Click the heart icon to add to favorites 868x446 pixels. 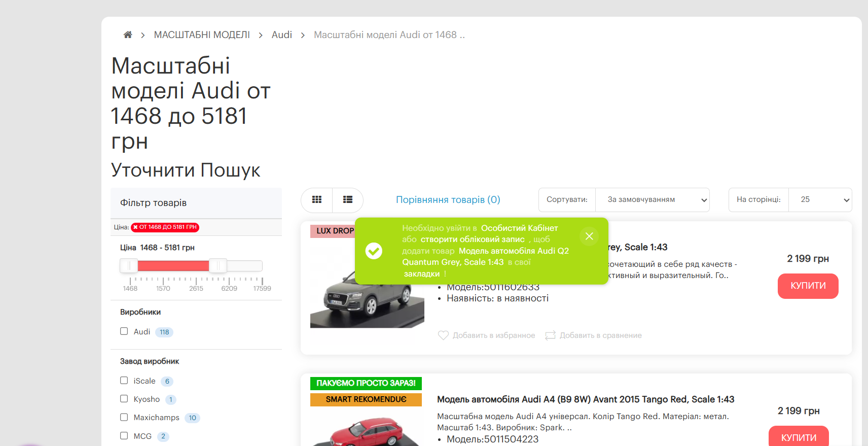point(443,335)
